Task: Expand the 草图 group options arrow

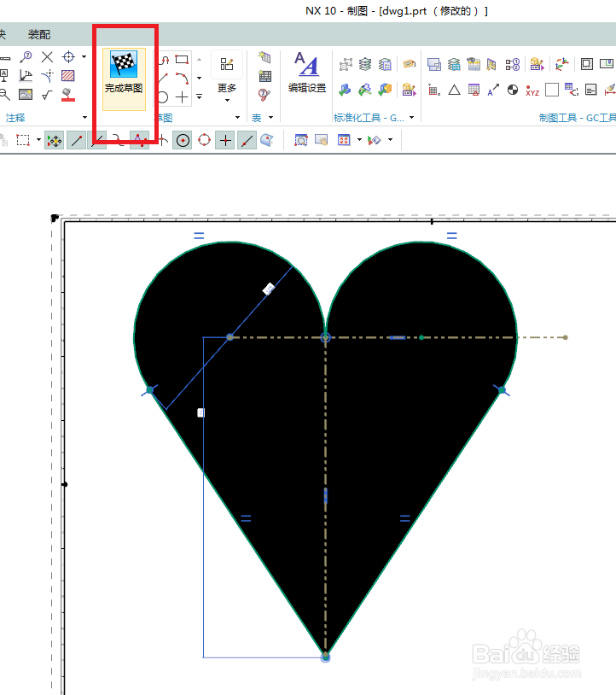Action: click(x=237, y=118)
